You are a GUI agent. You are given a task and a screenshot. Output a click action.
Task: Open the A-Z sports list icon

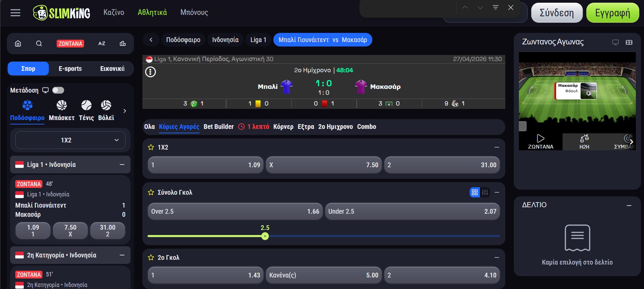[102, 43]
